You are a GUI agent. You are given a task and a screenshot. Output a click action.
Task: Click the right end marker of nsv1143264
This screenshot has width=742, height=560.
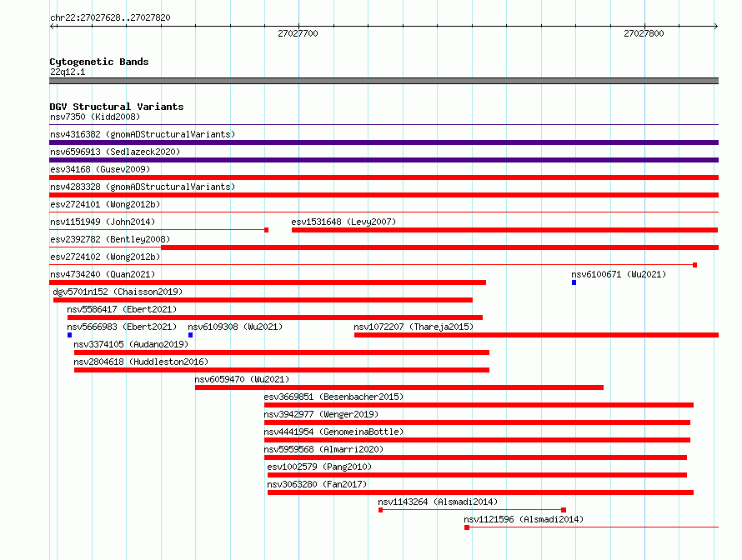564,510
